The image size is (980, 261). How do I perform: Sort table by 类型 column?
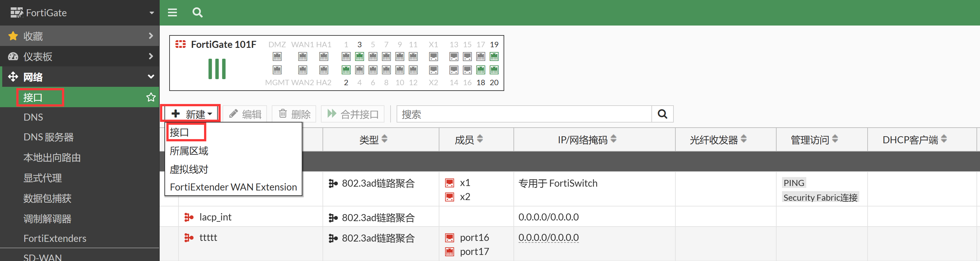(x=373, y=140)
